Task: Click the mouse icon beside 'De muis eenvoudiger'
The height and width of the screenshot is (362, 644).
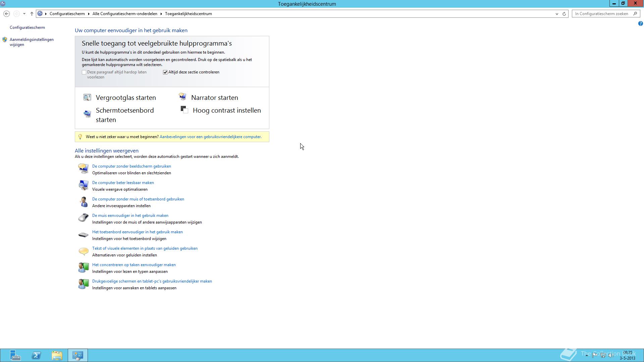Action: (83, 218)
